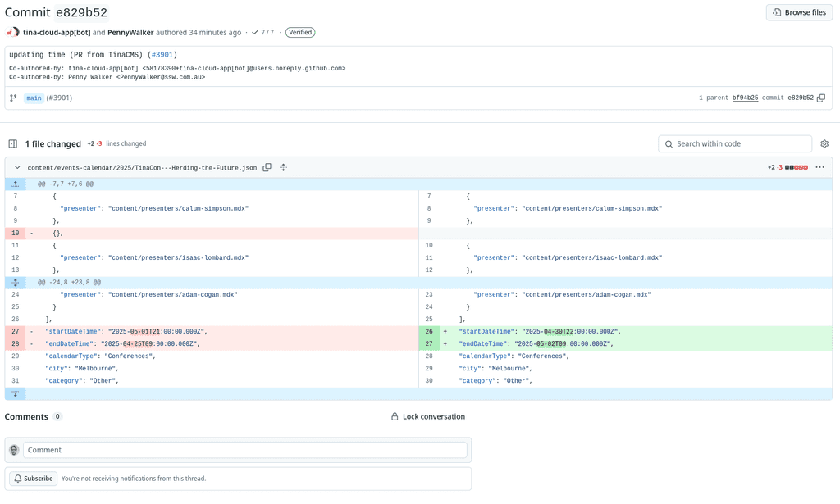Expand hidden lines above the first hunk
Viewport: 840px width, 504px height.
click(x=16, y=184)
